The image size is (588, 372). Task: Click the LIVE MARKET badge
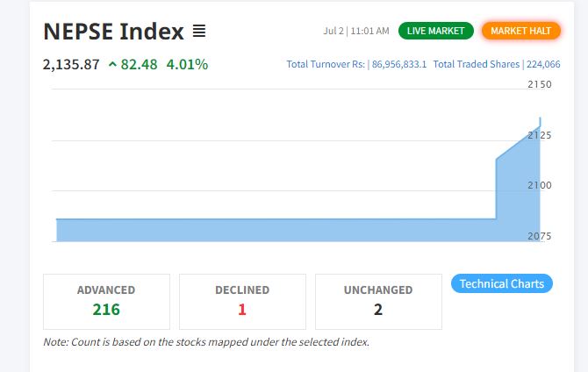point(436,31)
